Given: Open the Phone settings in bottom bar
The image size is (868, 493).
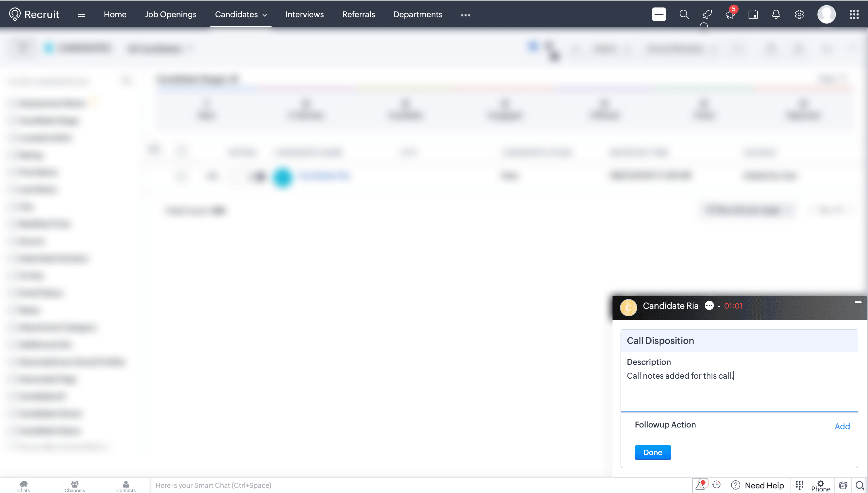Looking at the screenshot, I should (x=820, y=486).
